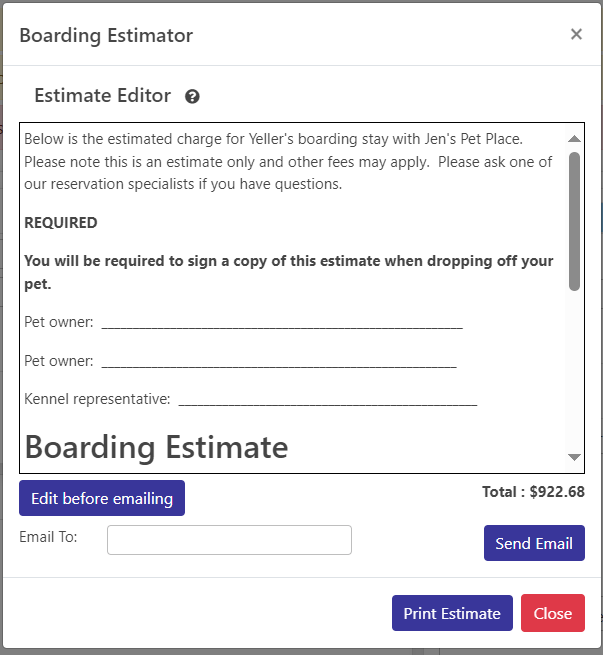Place cursor on the REQUIRED heading
The height and width of the screenshot is (655, 603).
(x=61, y=223)
